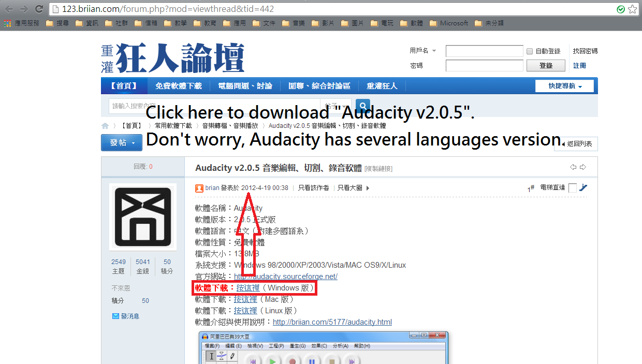Click the 重灌狂人論壇 site logo

coord(172,57)
